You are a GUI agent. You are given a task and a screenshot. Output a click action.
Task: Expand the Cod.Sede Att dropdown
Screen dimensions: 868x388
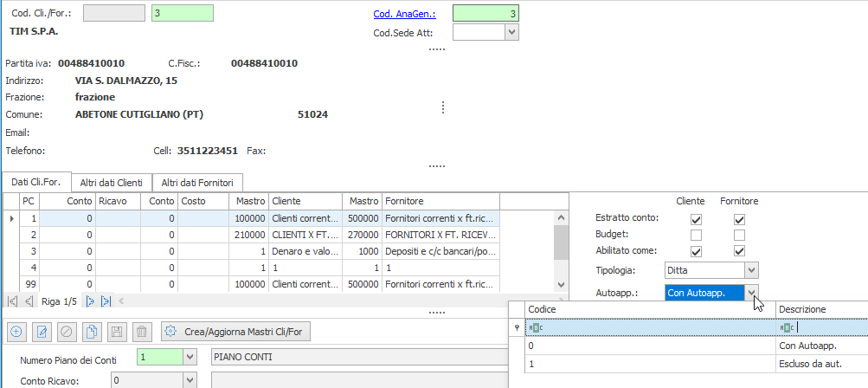tap(511, 32)
